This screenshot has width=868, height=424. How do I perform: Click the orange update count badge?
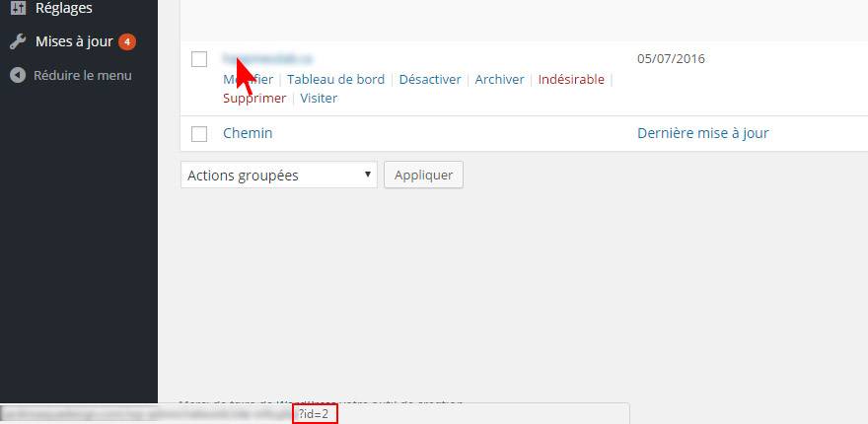(x=127, y=41)
